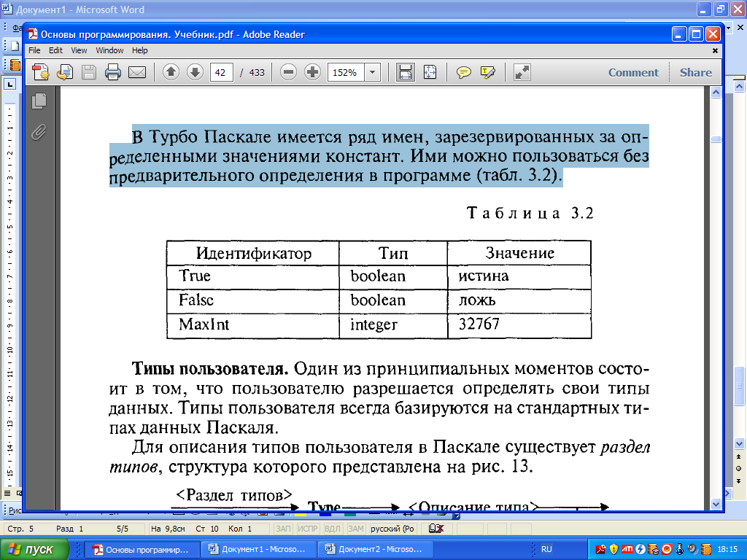The height and width of the screenshot is (560, 747).
Task: Click the tab alignment selector in Word
Action: pyautogui.click(x=10, y=85)
